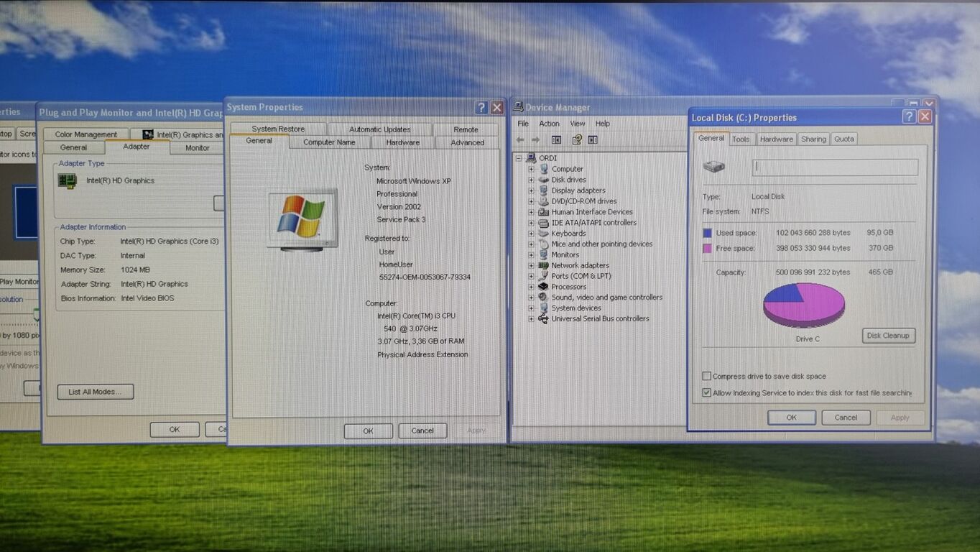Click the Network adapters device icon
980x552 pixels.
(544, 265)
